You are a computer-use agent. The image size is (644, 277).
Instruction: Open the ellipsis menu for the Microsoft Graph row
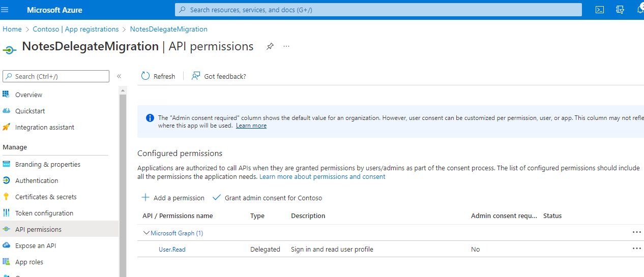click(636, 232)
